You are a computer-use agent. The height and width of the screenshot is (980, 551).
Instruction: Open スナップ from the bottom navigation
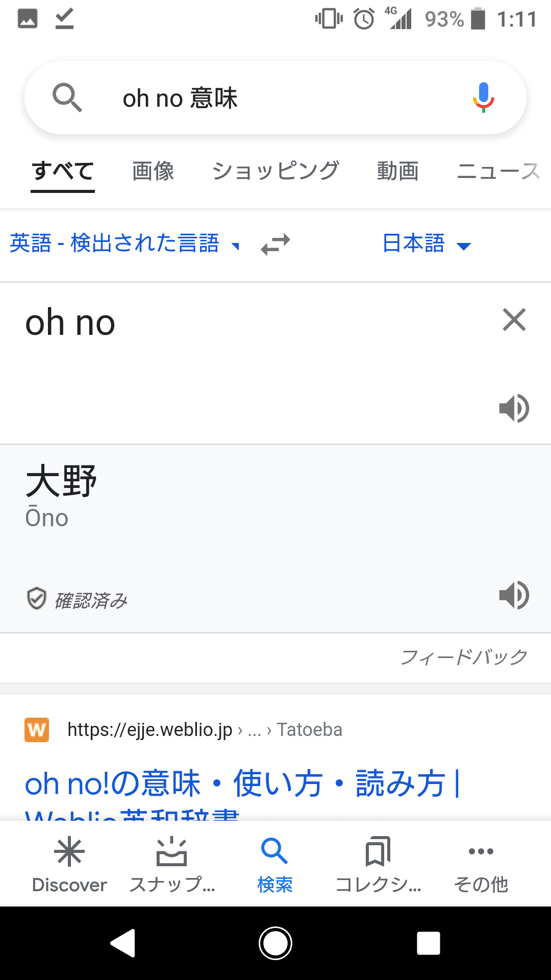172,863
